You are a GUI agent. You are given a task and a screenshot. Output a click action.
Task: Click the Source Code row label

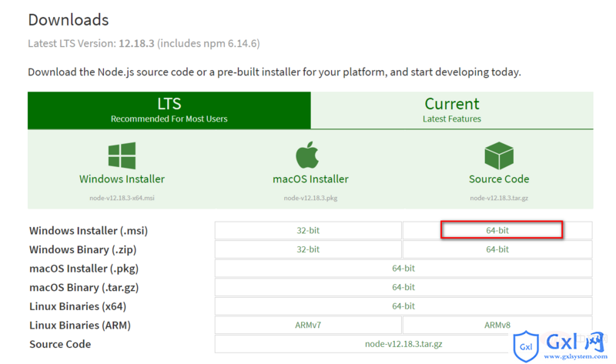click(60, 344)
